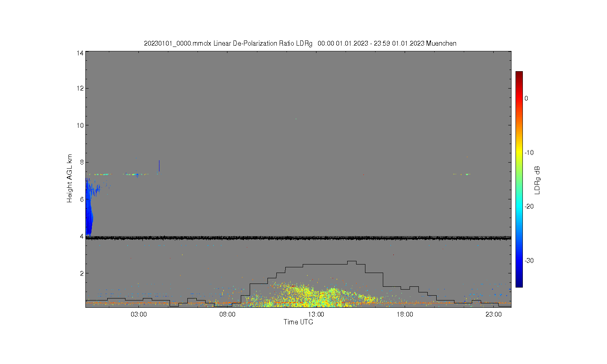Viewport: 607px width, 364px height.
Task: Click the 13:00 time tick label
Action: (x=316, y=315)
